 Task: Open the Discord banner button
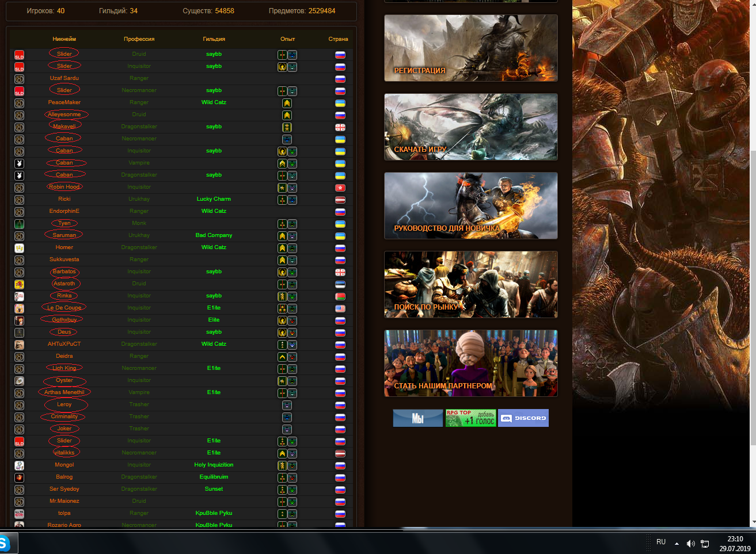(x=523, y=418)
